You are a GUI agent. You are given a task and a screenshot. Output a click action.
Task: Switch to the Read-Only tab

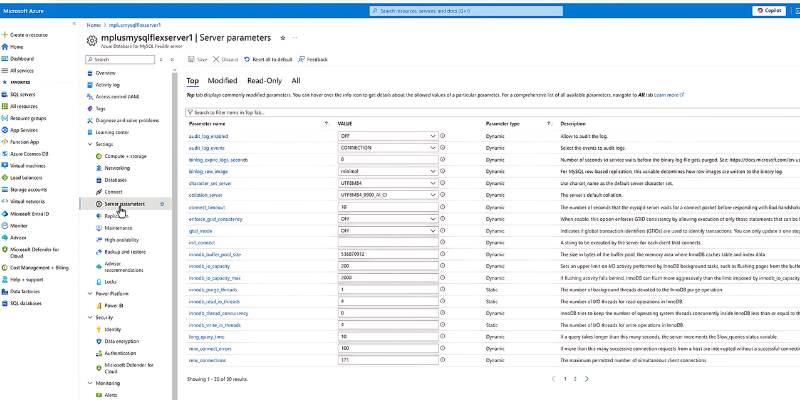264,81
